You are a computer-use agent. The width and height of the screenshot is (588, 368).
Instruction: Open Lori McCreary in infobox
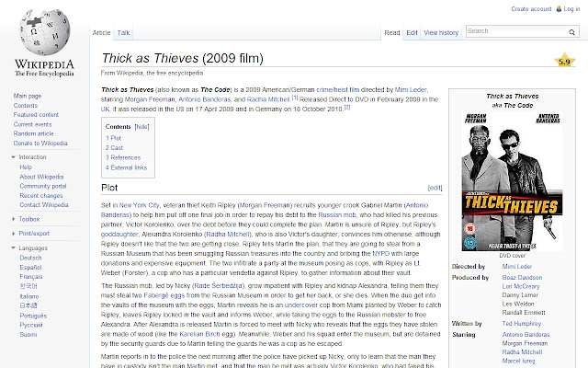click(521, 286)
